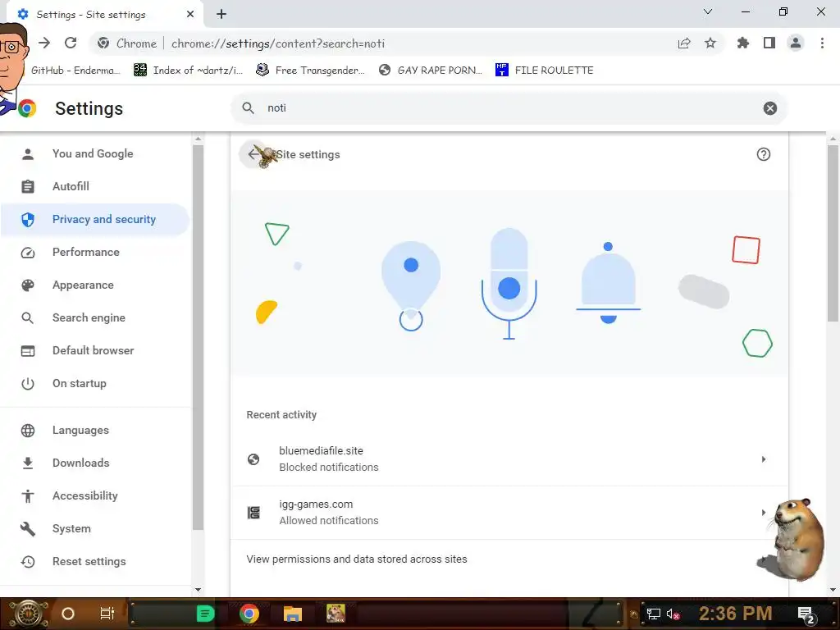Open Autofill settings section
Screen dimensions: 840x630
click(x=95, y=186)
